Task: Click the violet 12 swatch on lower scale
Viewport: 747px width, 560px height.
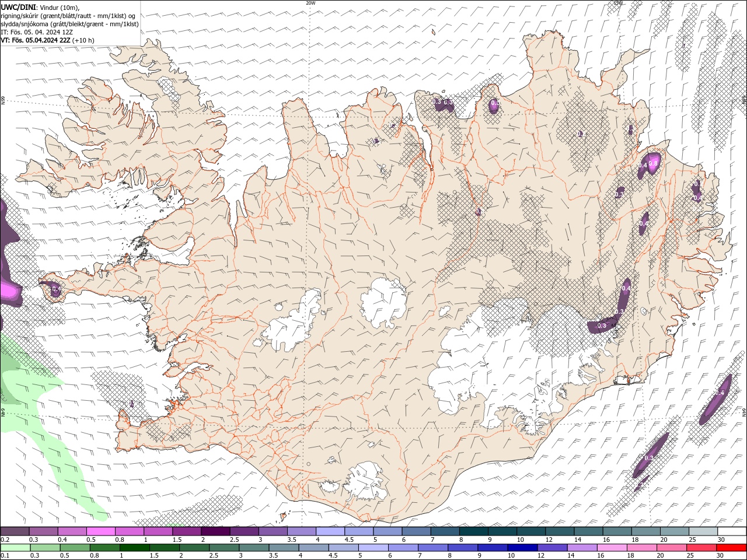Action: click(551, 548)
